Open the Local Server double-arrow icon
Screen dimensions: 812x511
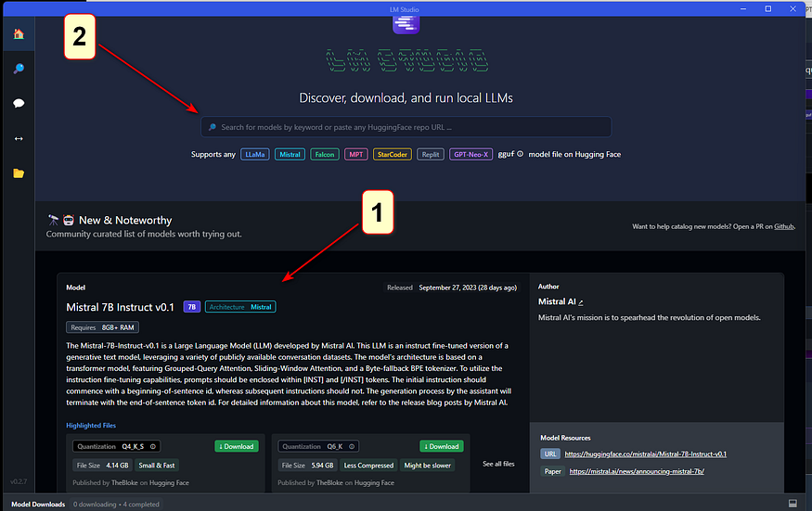coord(19,138)
